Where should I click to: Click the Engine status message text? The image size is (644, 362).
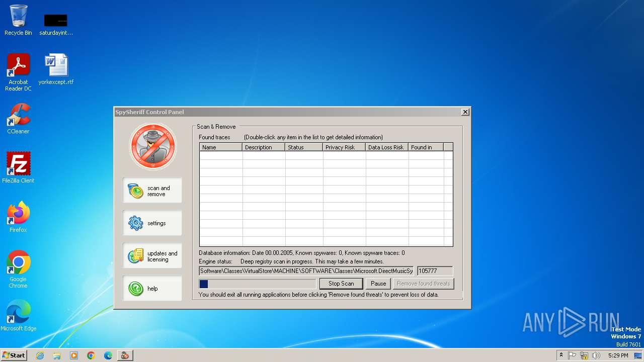click(312, 261)
